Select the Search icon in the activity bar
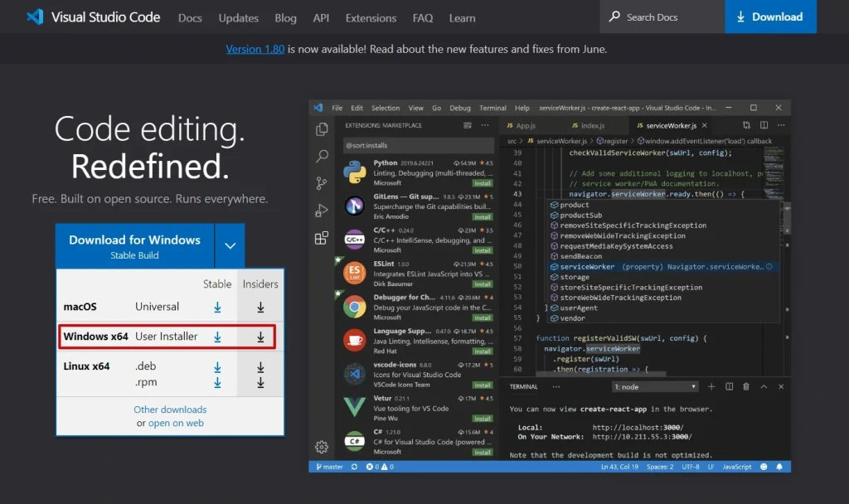Image resolution: width=849 pixels, height=504 pixels. coord(322,156)
